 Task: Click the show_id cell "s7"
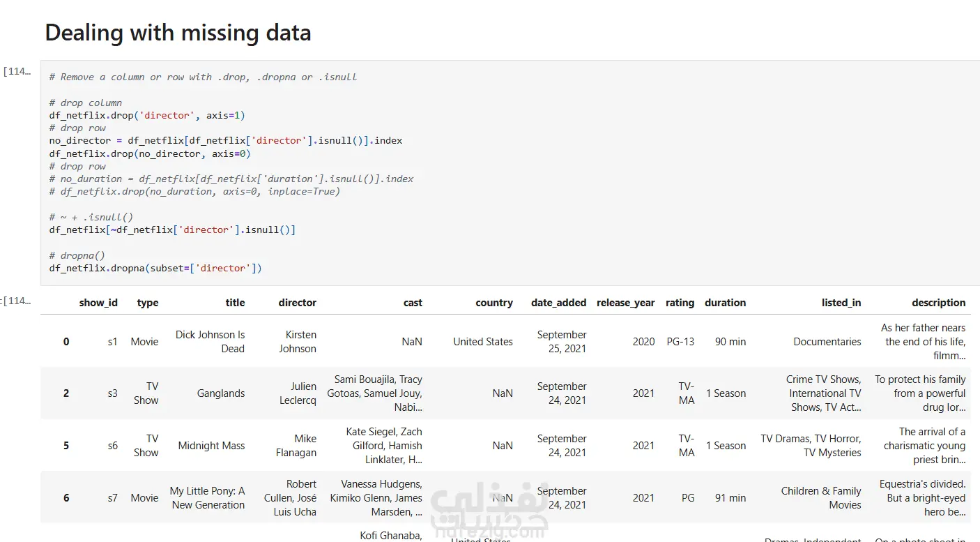113,498
